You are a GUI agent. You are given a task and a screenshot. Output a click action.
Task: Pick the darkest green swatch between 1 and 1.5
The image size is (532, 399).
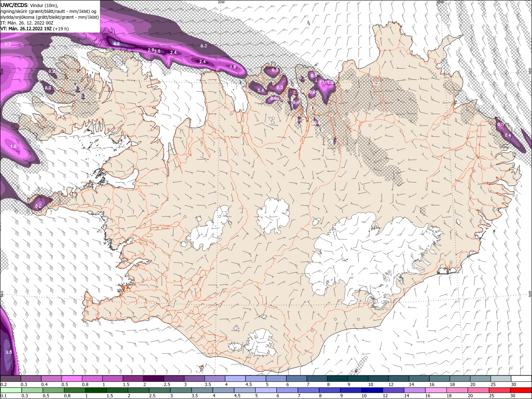[x=96, y=390]
